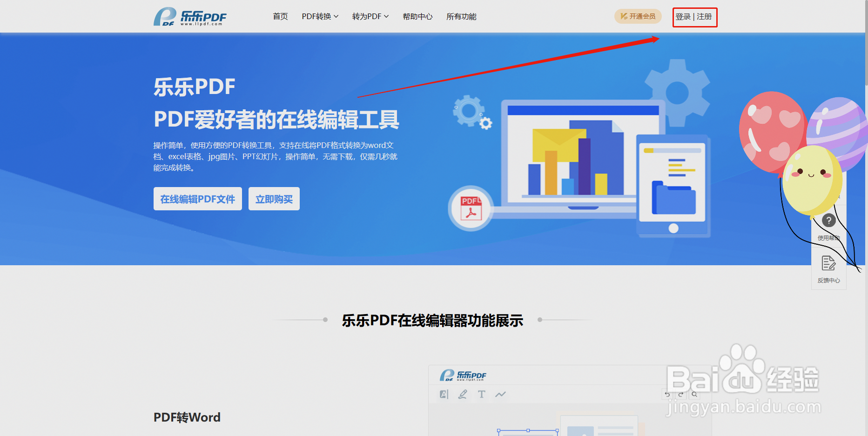Click the 乐乐PDF logo in editor preview
This screenshot has width=868, height=436.
[x=463, y=376]
